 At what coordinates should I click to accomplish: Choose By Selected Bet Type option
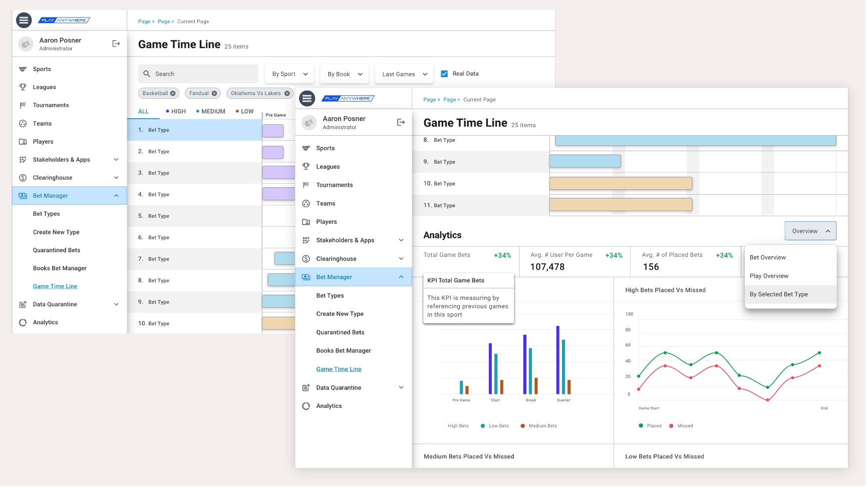791,295
